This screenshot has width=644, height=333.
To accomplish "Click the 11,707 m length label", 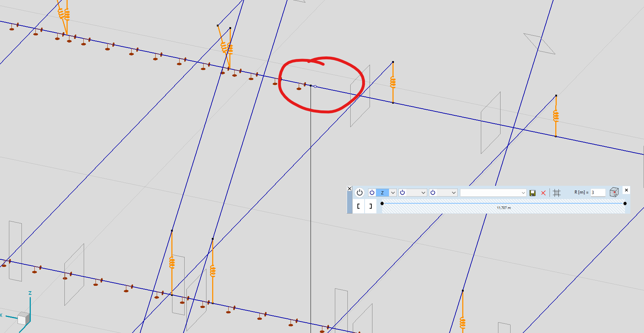I will pos(504,208).
